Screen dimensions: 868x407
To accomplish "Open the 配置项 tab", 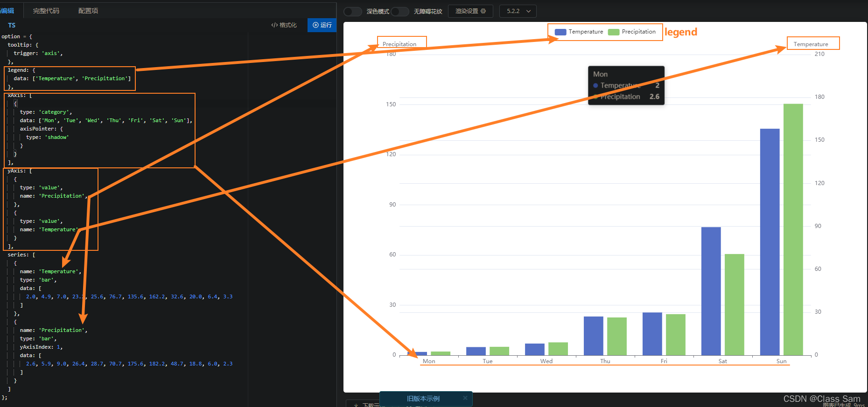I will (x=88, y=11).
